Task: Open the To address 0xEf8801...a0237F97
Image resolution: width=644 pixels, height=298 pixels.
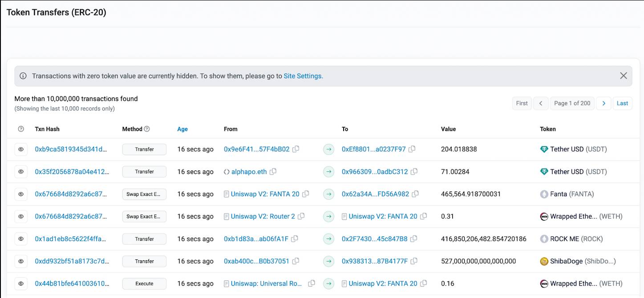Action: click(x=374, y=149)
